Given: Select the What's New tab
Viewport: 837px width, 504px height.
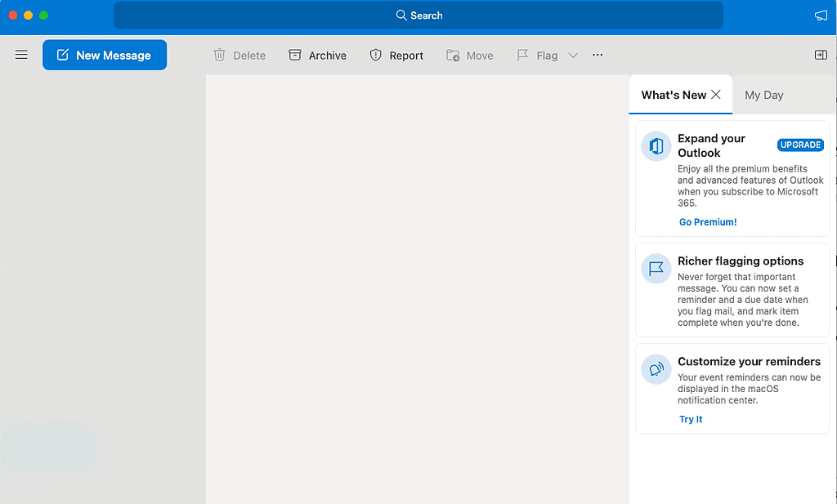Looking at the screenshot, I should (673, 95).
